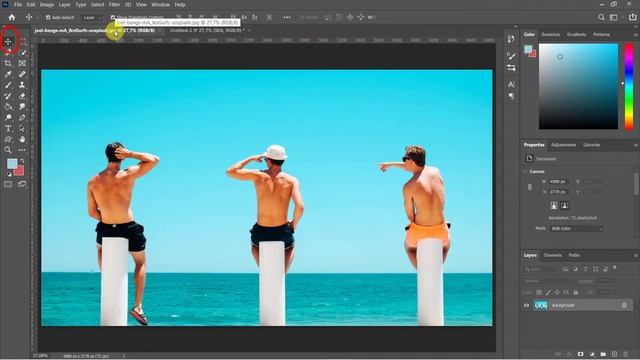The image size is (640, 360).
Task: Toggle lock position icon
Action: click(x=557, y=292)
